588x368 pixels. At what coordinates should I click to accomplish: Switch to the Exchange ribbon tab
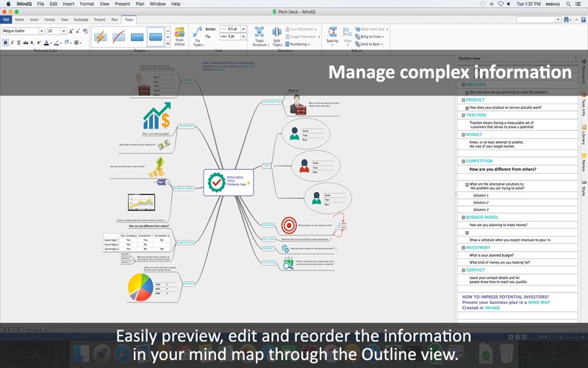81,20
